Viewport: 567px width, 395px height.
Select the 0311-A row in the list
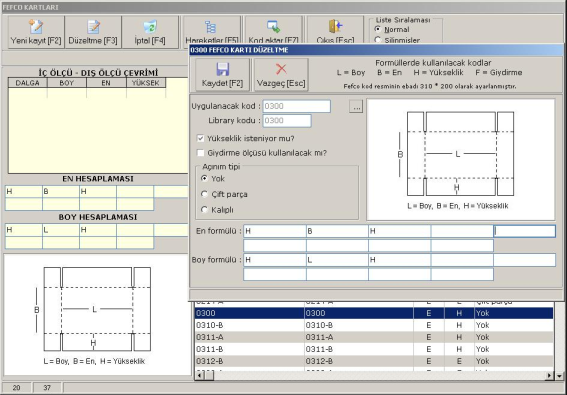[374, 337]
